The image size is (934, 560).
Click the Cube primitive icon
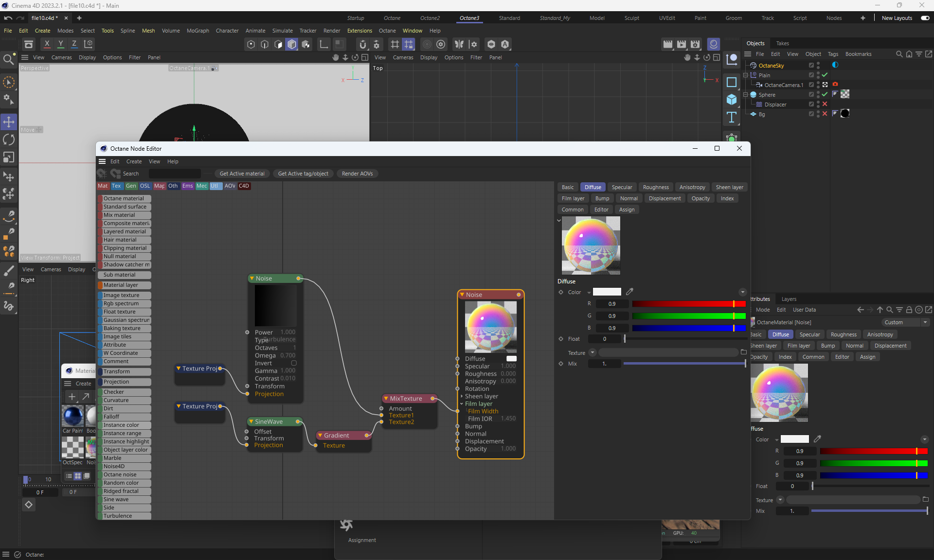tap(731, 100)
